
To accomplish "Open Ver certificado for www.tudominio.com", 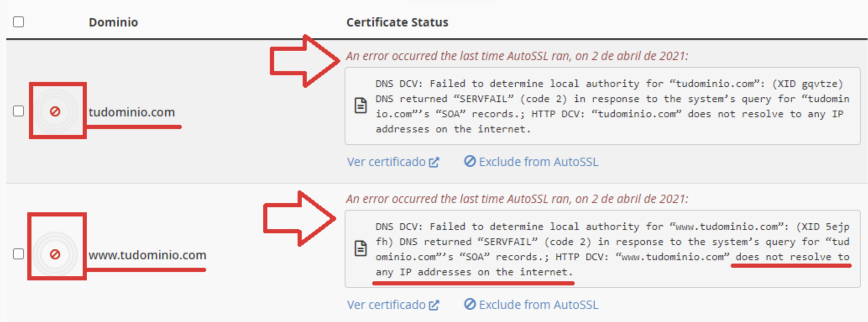I will click(386, 305).
